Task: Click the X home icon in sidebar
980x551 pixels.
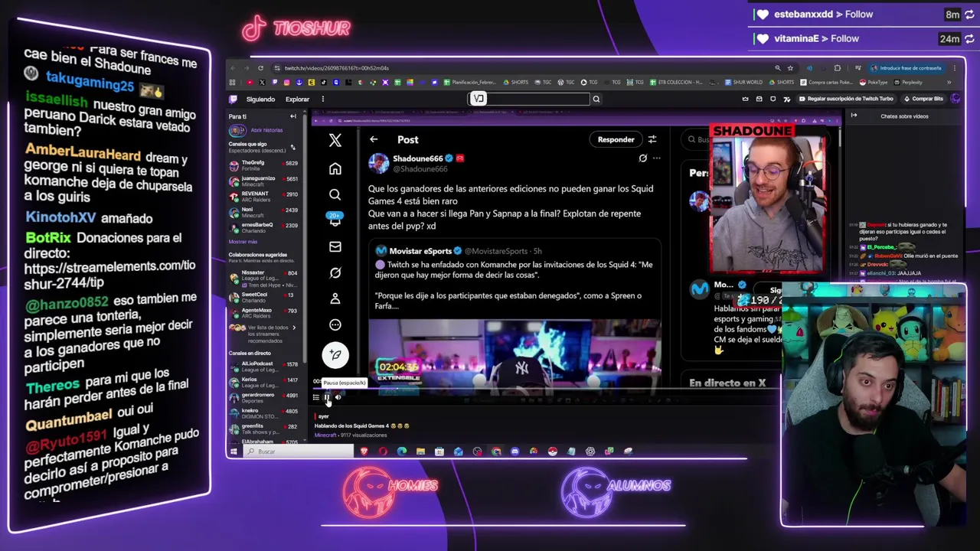Action: click(x=335, y=168)
